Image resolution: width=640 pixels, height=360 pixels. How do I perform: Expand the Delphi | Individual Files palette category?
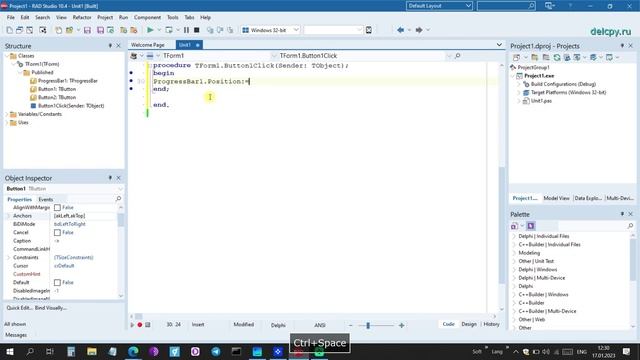point(514,236)
